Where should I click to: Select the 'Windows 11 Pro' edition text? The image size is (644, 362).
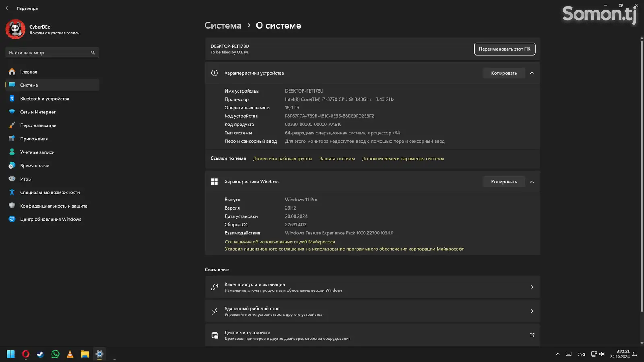[301, 200]
